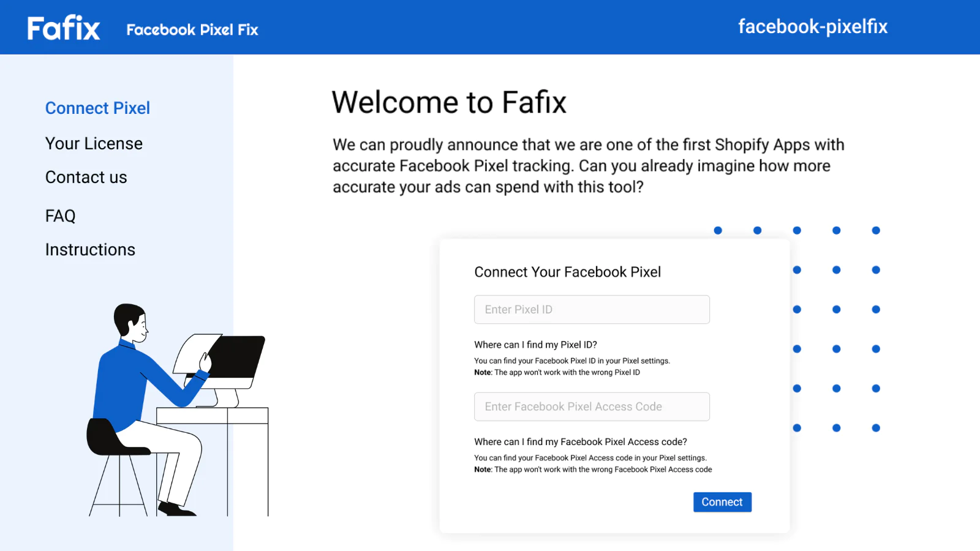Screen dimensions: 980x551
Task: Click the blue Connect button
Action: (722, 502)
